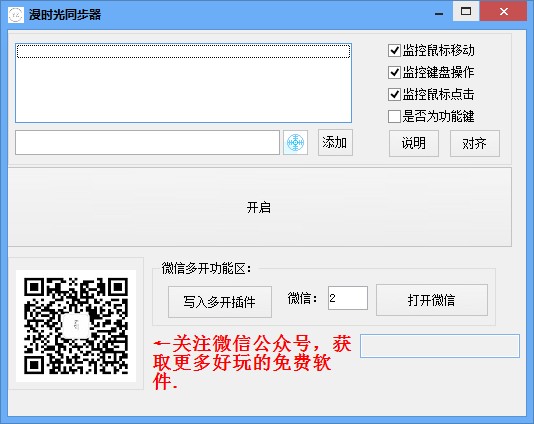Click the WeChat QR code image
This screenshot has height=424, width=534.
(x=76, y=326)
